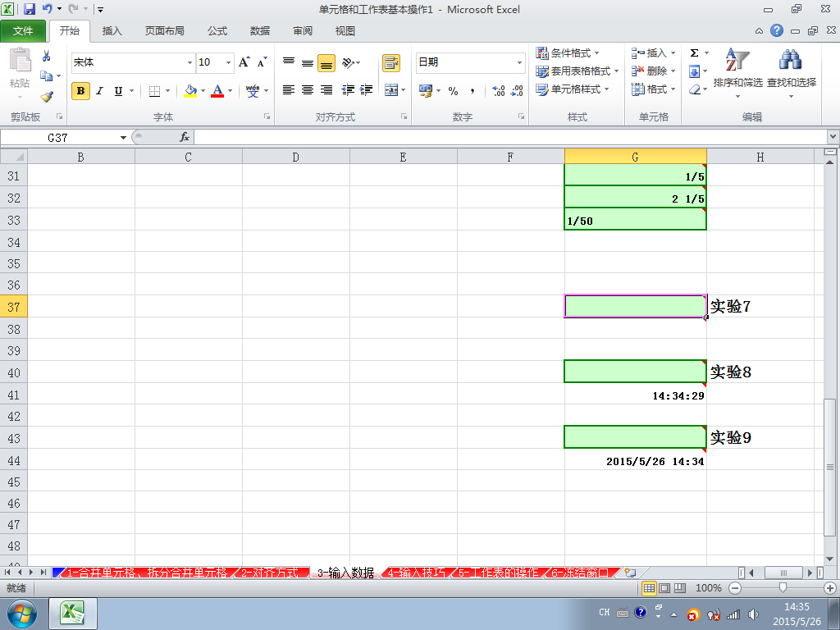This screenshot has height=630, width=840.
Task: Click accounting number format icon
Action: point(426,90)
